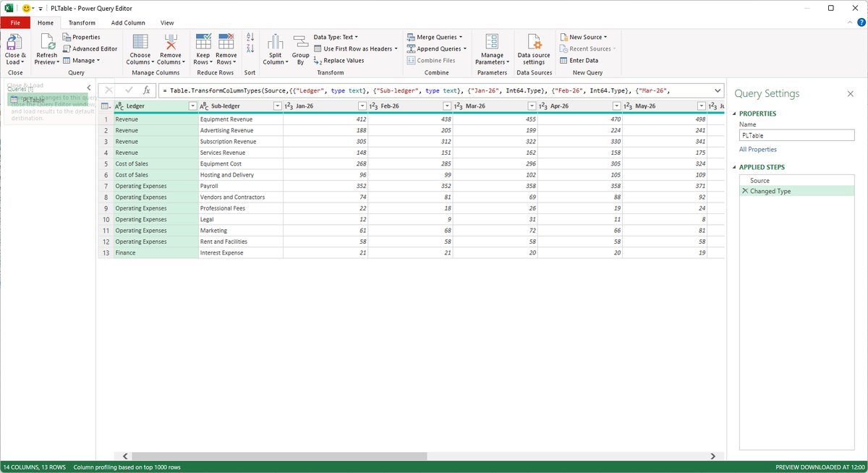This screenshot has height=473, width=868.
Task: Click the Choose Columns icon
Action: pyautogui.click(x=140, y=41)
